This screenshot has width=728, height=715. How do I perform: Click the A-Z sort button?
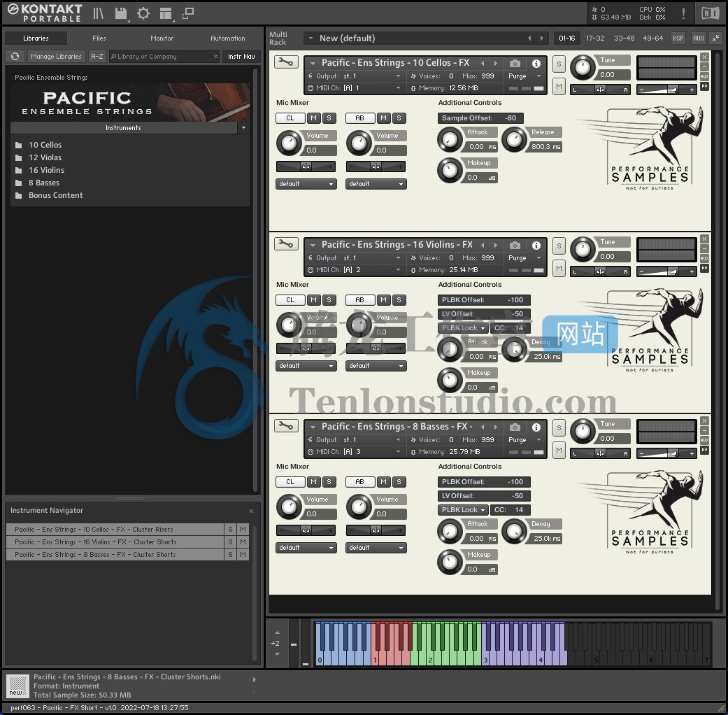pyautogui.click(x=97, y=56)
